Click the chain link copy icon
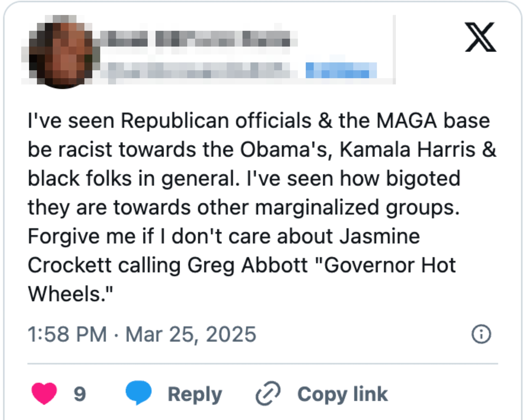527x420 pixels. click(268, 393)
